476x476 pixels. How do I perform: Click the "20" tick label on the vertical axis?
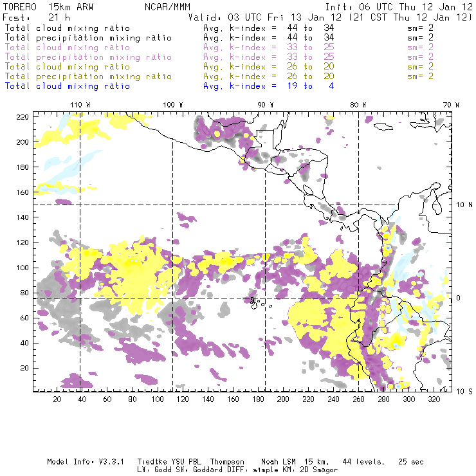[x=24, y=368]
